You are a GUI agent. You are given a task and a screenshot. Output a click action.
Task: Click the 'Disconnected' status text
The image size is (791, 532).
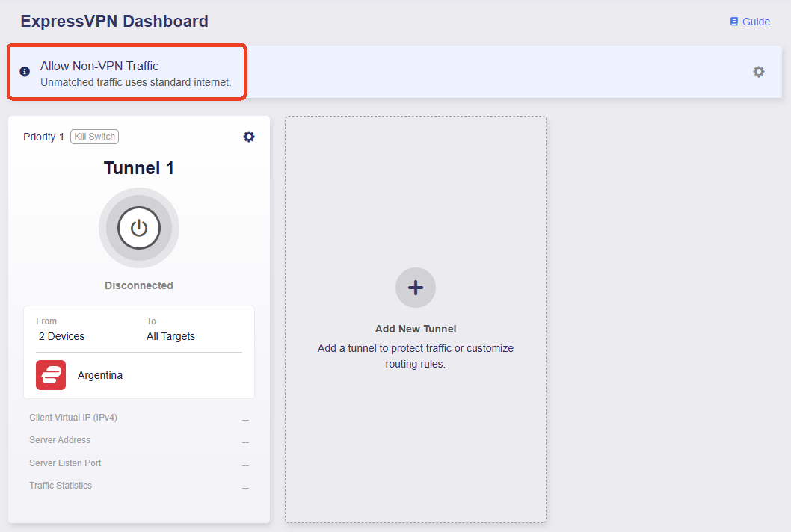click(139, 285)
